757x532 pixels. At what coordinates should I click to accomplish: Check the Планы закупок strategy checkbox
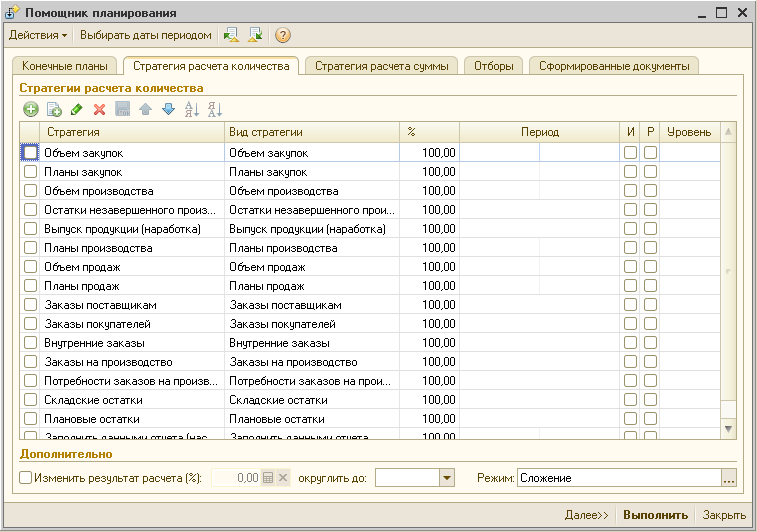(30, 171)
